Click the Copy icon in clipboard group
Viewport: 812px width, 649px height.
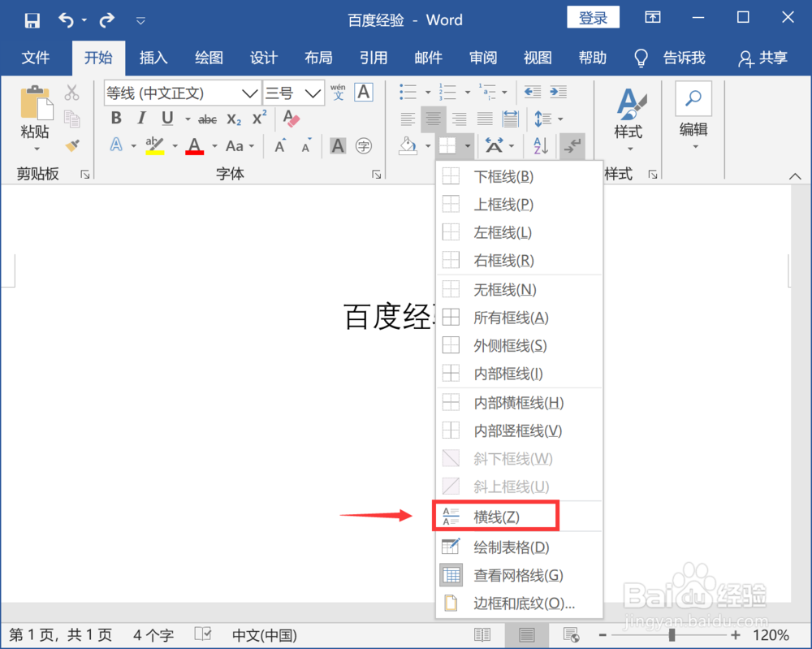point(72,119)
